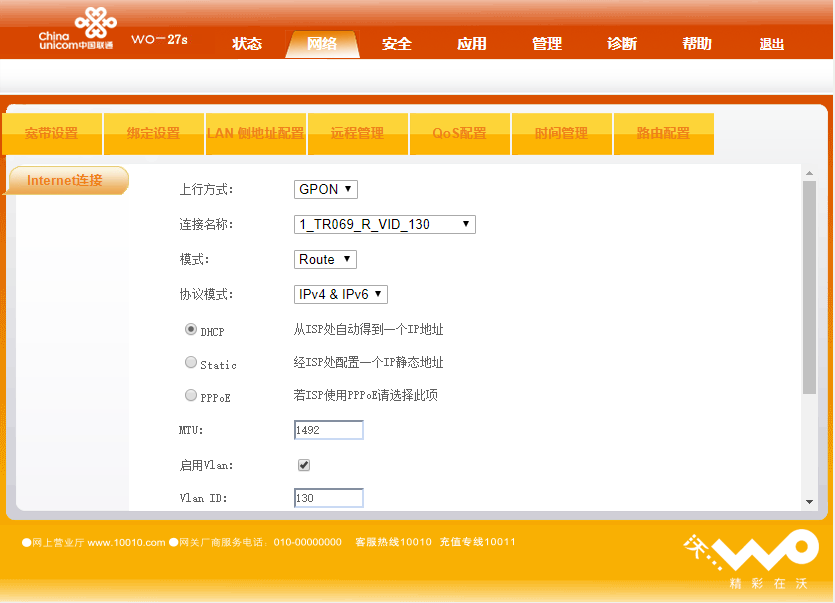
Task: Open the 上行方式 dropdown showing GPON
Action: coord(325,189)
